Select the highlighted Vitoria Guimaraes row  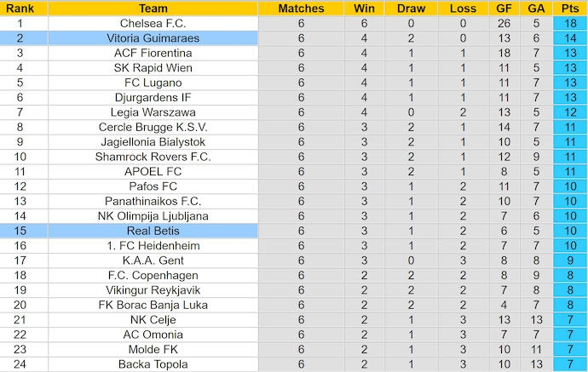[x=153, y=38]
